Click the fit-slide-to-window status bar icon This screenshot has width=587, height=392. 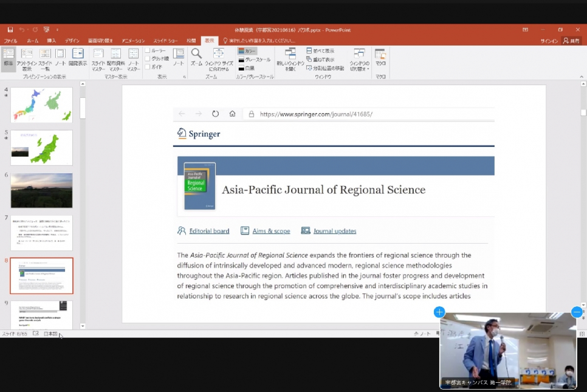point(582,334)
